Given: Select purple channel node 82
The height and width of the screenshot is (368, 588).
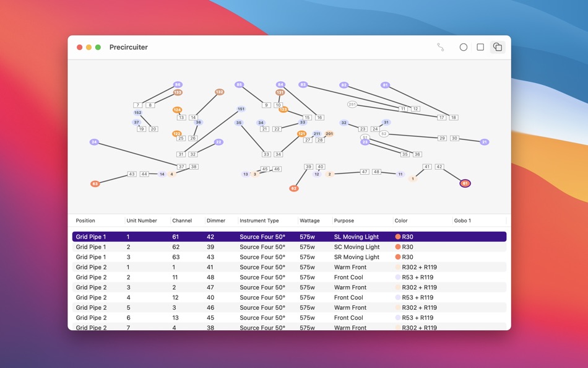Looking at the screenshot, I should [344, 85].
